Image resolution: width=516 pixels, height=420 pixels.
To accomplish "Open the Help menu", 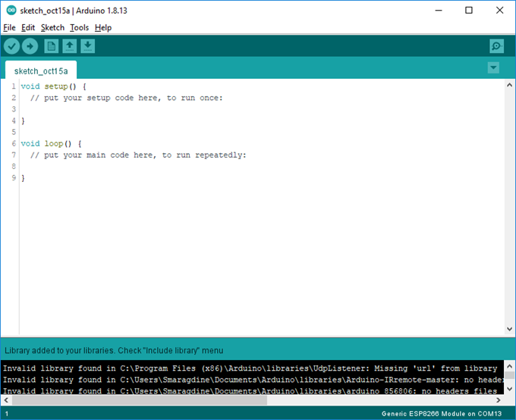I will pyautogui.click(x=103, y=27).
